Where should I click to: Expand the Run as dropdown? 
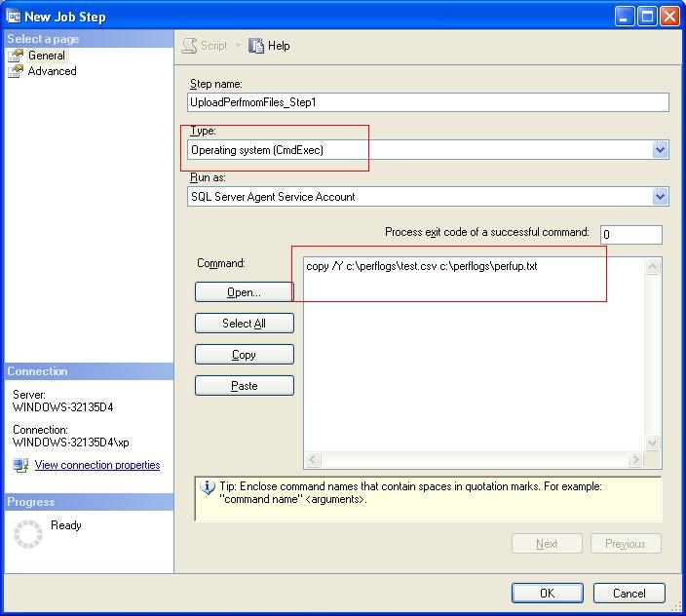pyautogui.click(x=660, y=197)
